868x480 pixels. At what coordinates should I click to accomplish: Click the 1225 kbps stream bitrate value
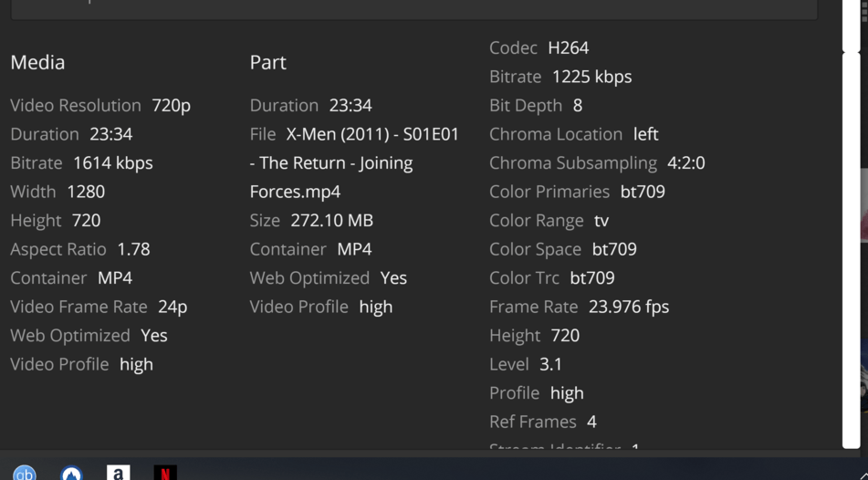pos(591,77)
